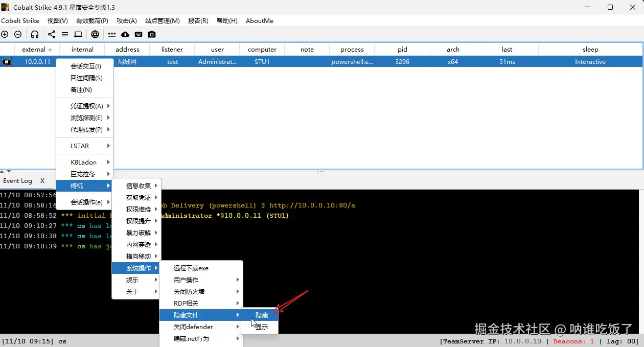The image size is (644, 347).
Task: Expand the 梼杌 submenu entry
Action: (85, 186)
